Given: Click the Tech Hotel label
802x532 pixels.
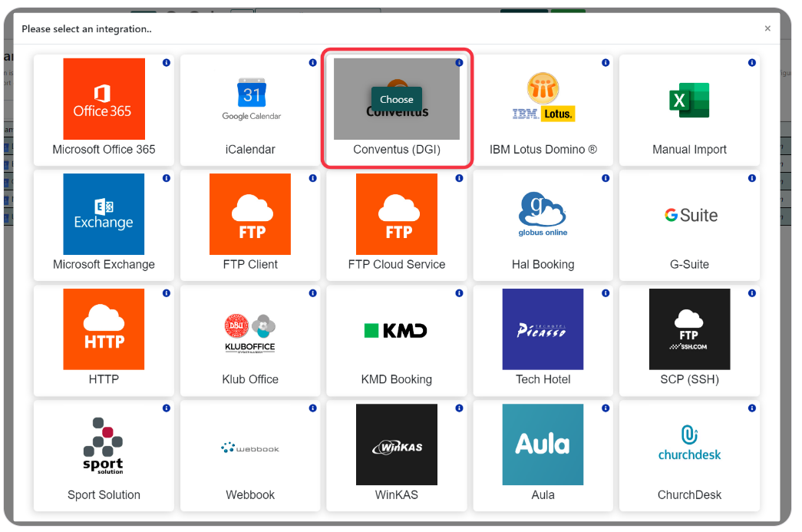Looking at the screenshot, I should pyautogui.click(x=543, y=379).
